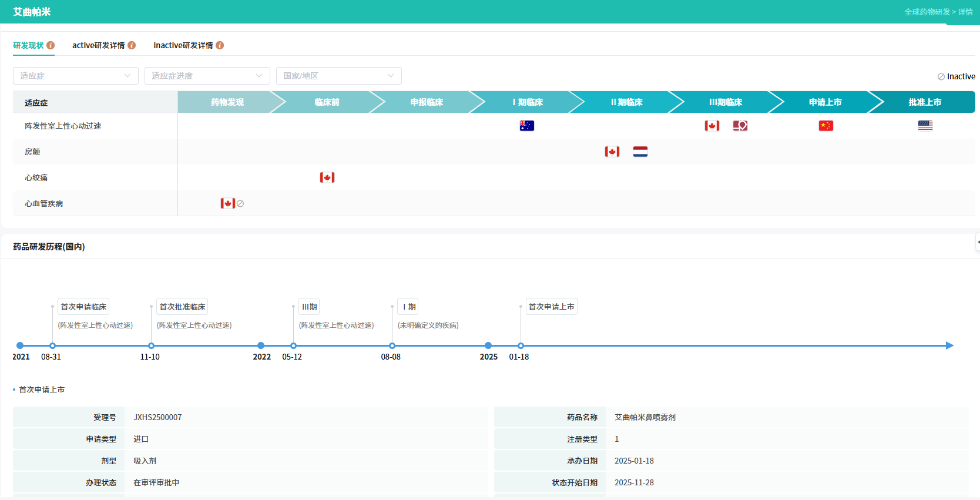This screenshot has width=980, height=500.
Task: Click the Australia flag under Phase I
Action: click(526, 126)
